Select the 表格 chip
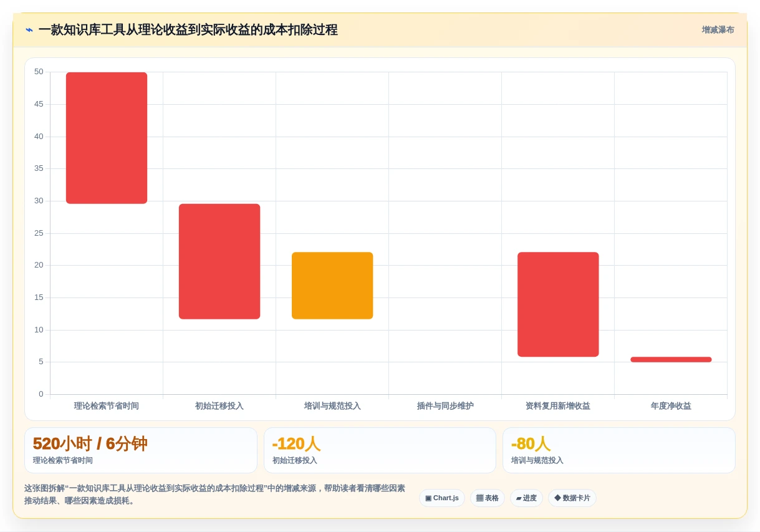The image size is (760, 532). point(488,498)
